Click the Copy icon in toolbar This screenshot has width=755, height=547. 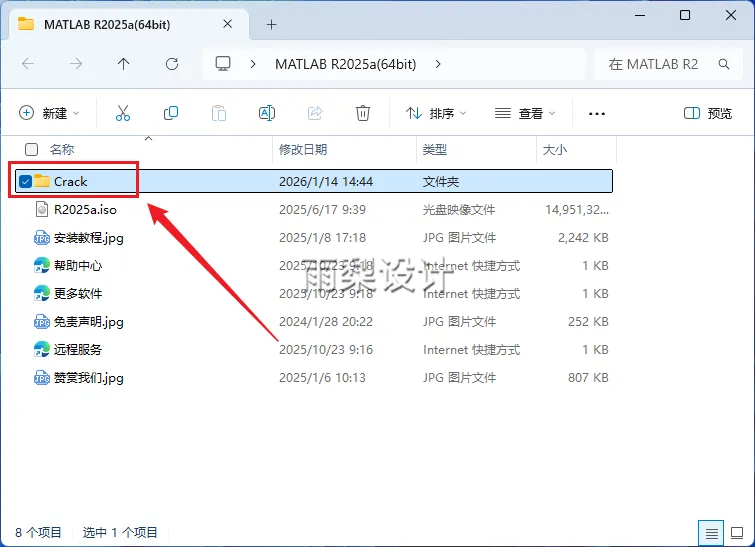point(171,114)
